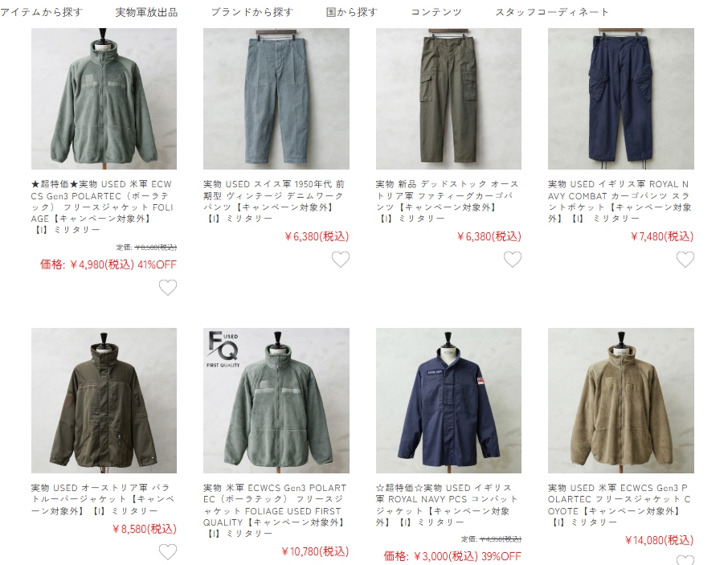Favorite the COYOTE fleece jacket heart icon

685,560
